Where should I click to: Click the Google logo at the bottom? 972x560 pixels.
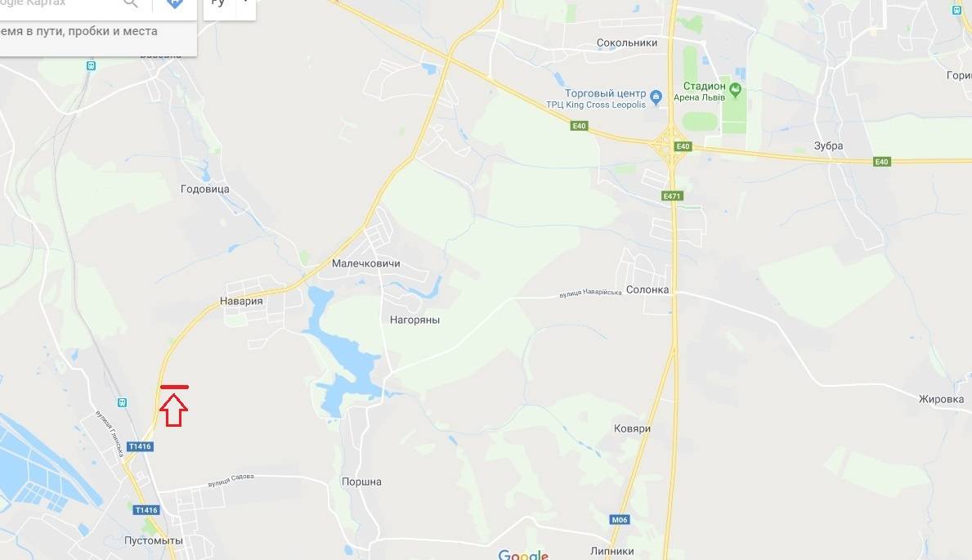coord(523,554)
